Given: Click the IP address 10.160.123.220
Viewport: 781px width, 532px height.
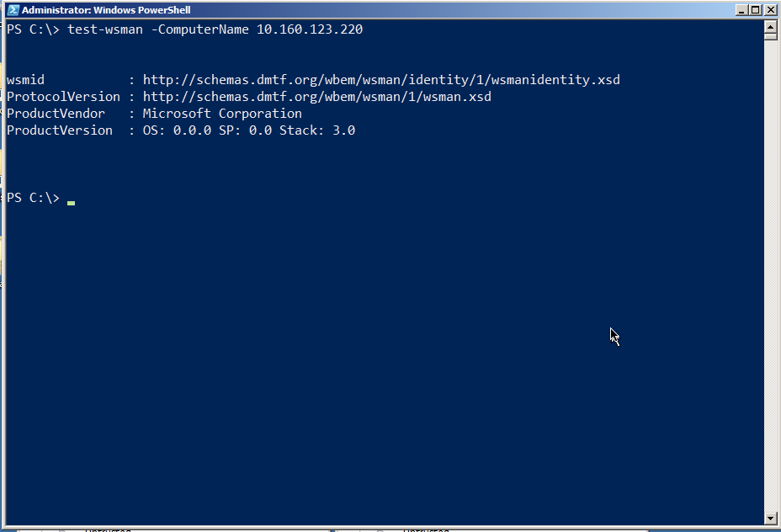Looking at the screenshot, I should pos(310,29).
